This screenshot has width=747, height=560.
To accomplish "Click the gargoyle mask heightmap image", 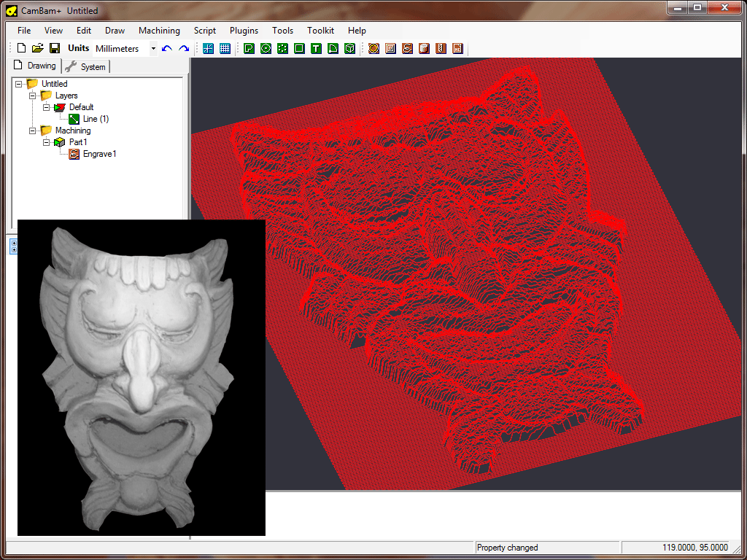I will (141, 378).
